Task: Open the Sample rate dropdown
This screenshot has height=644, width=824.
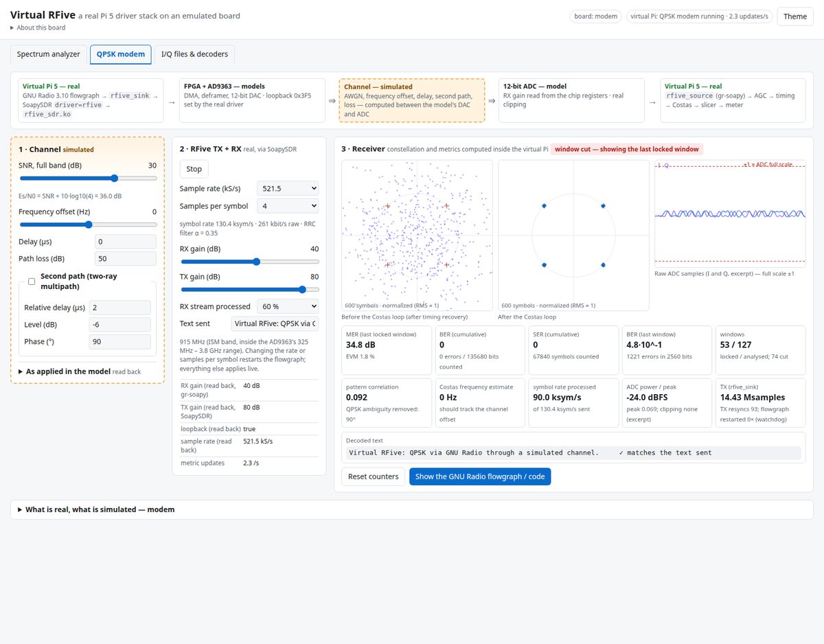Action: [x=288, y=188]
